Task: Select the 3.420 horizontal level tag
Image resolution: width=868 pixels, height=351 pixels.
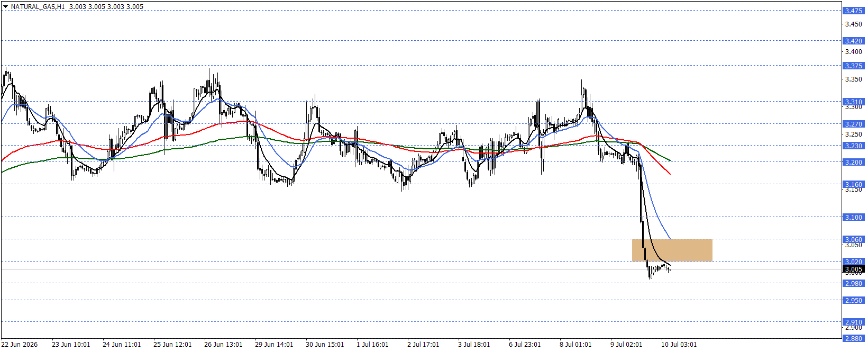Action: 853,41
